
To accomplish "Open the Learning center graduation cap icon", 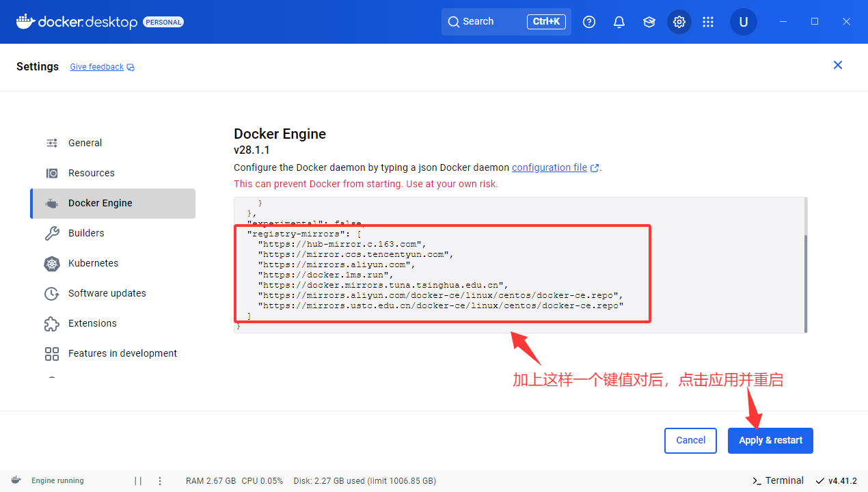I will pyautogui.click(x=649, y=22).
